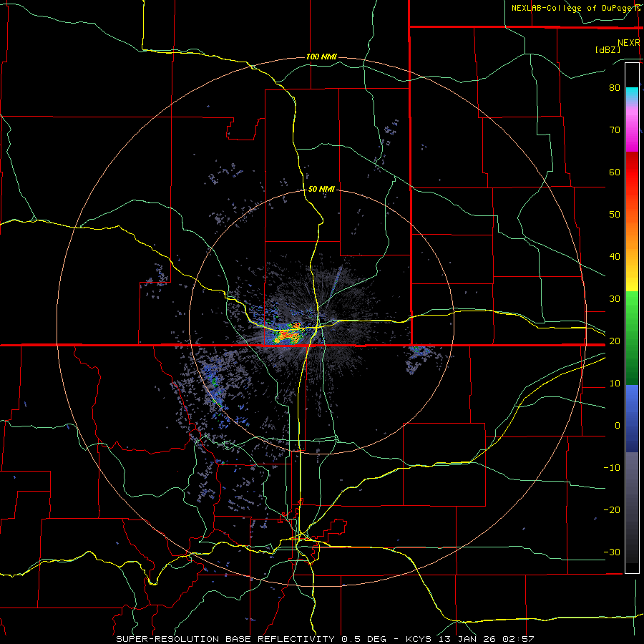
Task: Click the [dBZ] unit label
Action: click(608, 49)
